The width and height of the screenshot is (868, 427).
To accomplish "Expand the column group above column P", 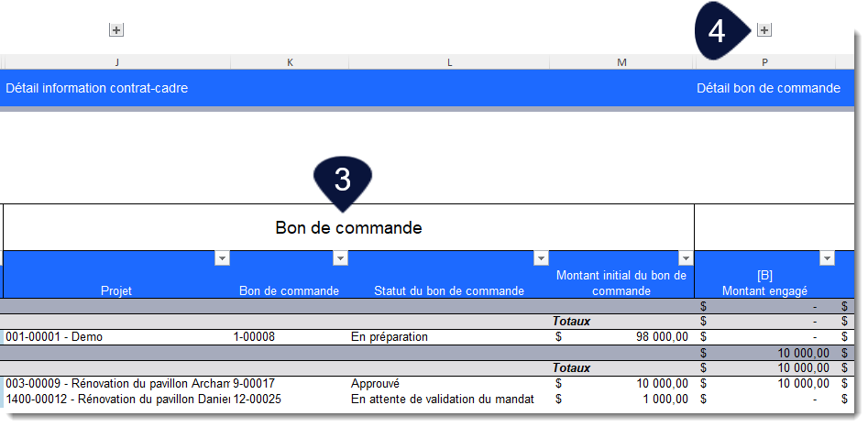I will pos(764,30).
